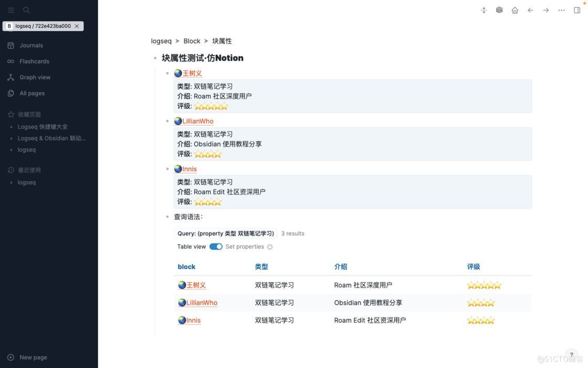The image size is (588, 368).
Task: Click the All pages documents icon
Action: (11, 93)
